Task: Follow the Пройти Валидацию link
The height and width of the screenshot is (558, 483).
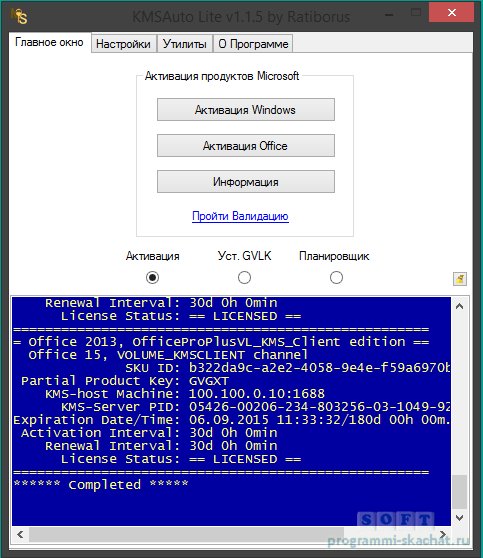Action: (x=240, y=216)
